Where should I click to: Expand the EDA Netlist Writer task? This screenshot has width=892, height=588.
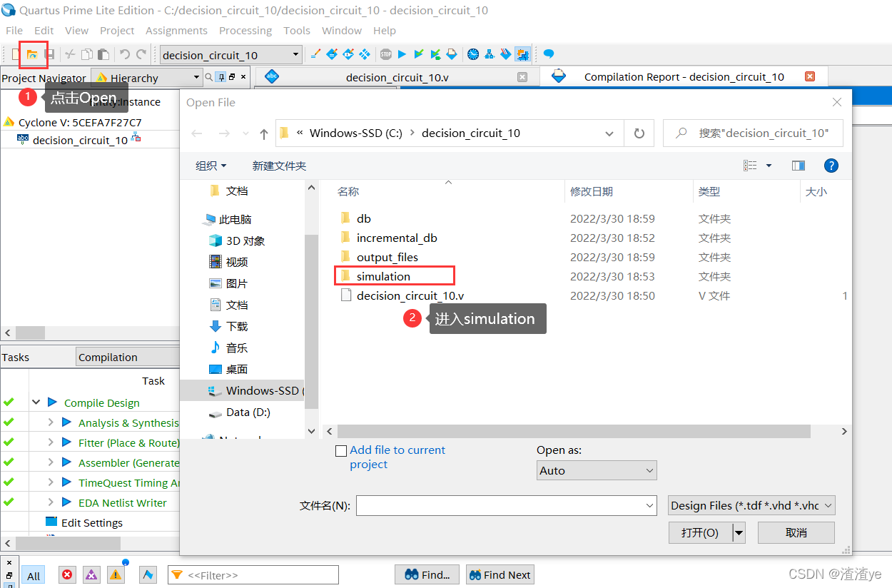pos(51,502)
